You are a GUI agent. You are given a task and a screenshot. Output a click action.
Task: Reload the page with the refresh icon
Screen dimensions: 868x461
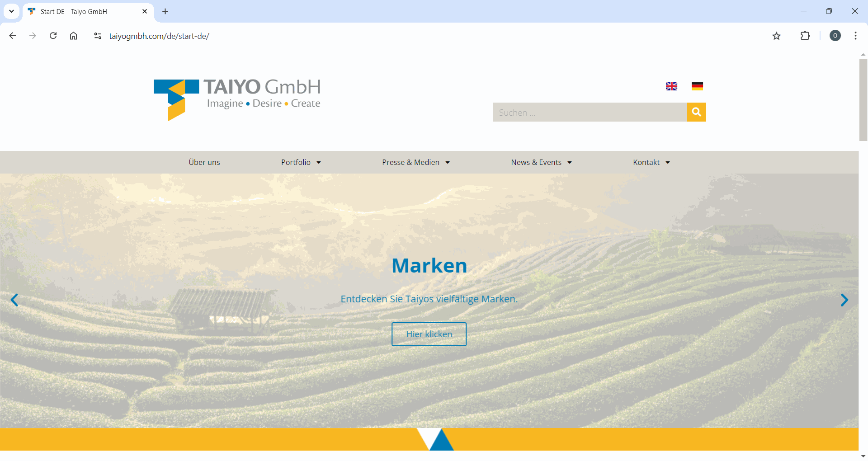point(53,36)
